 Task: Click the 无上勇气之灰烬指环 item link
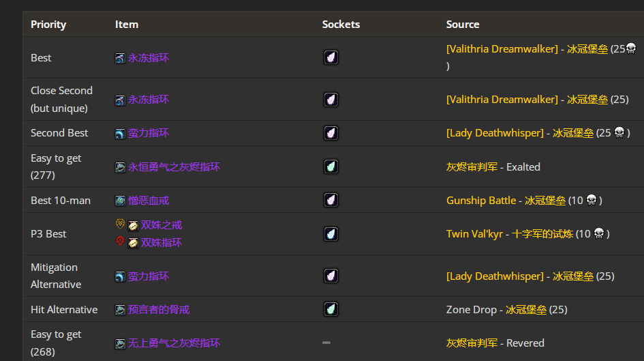tap(174, 343)
